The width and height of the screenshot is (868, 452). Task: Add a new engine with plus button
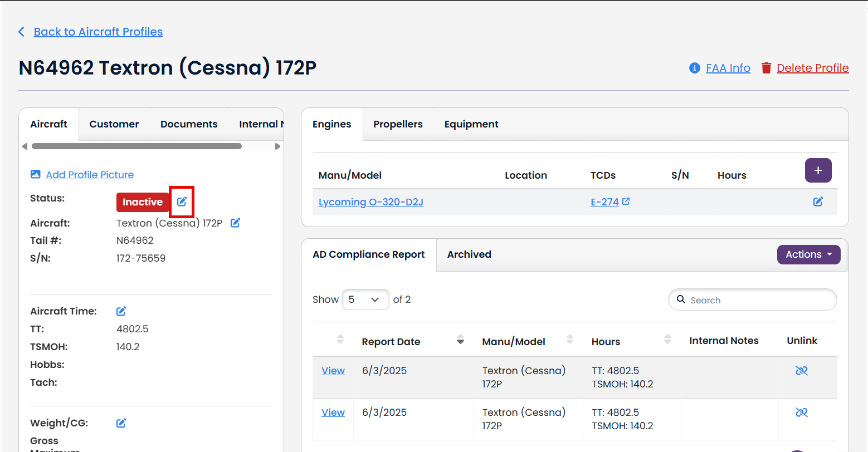click(x=818, y=170)
